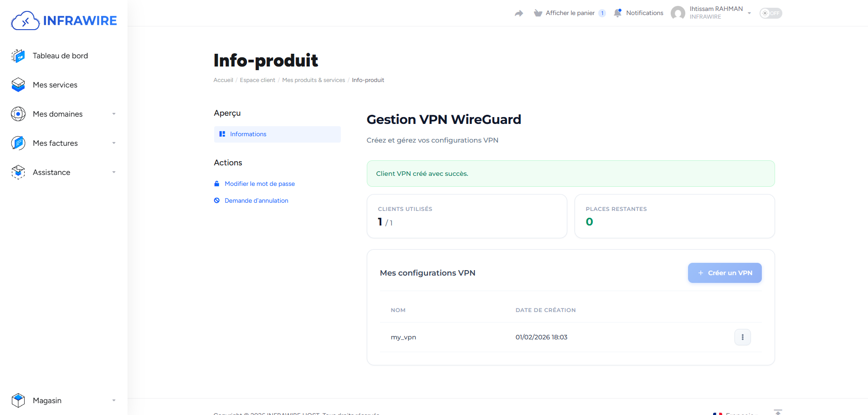The height and width of the screenshot is (415, 868).
Task: Expand the Mes domaines submenu chevron
Action: [x=114, y=114]
